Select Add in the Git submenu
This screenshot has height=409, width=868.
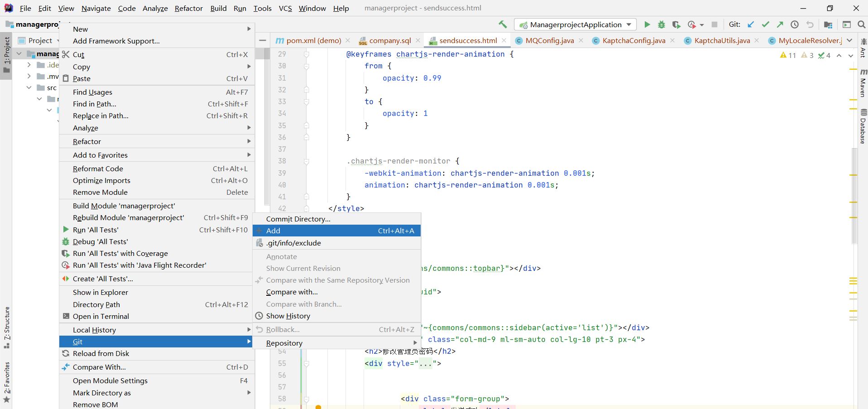pyautogui.click(x=337, y=231)
